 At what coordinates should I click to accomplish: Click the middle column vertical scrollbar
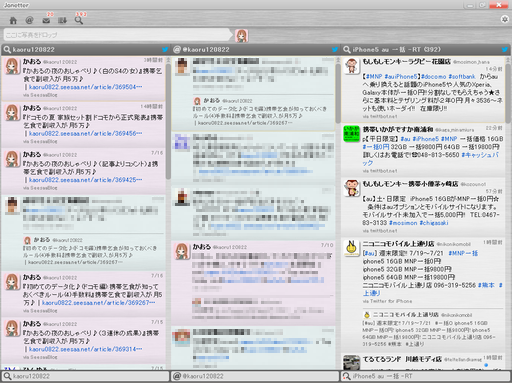(x=338, y=93)
